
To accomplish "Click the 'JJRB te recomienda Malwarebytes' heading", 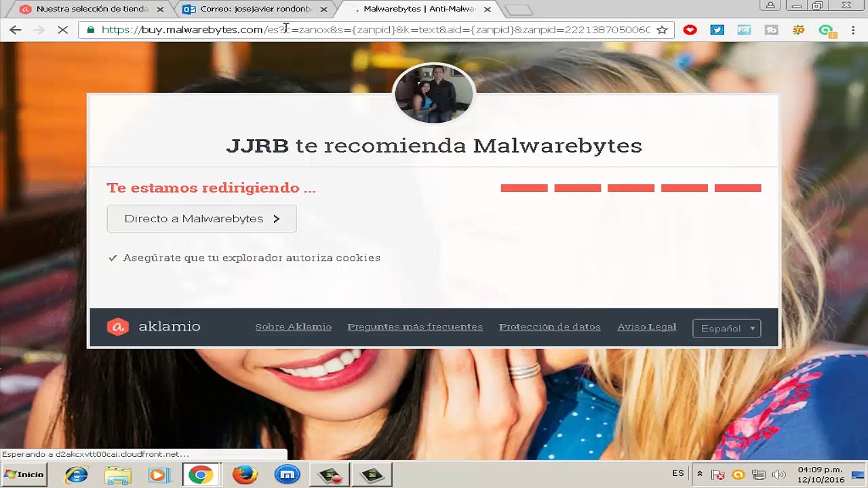I will pos(434,146).
